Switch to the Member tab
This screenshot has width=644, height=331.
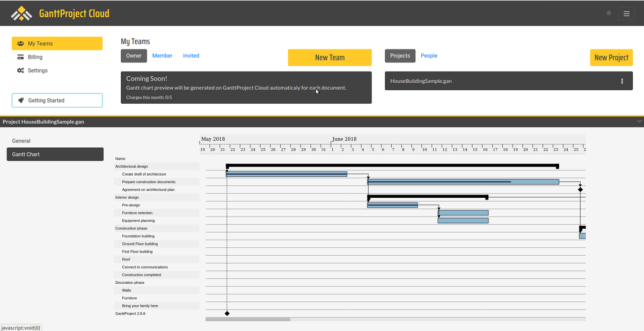[163, 56]
